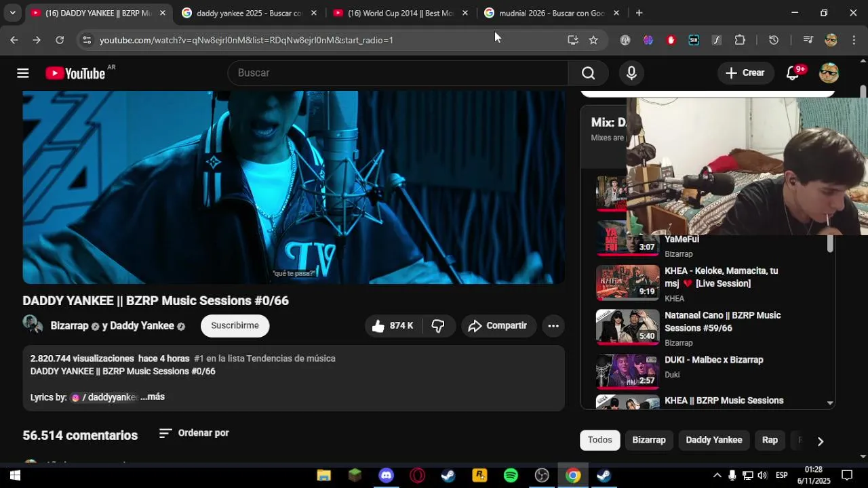
Task: Switch to the World Cup 2014 tab
Action: pyautogui.click(x=400, y=13)
